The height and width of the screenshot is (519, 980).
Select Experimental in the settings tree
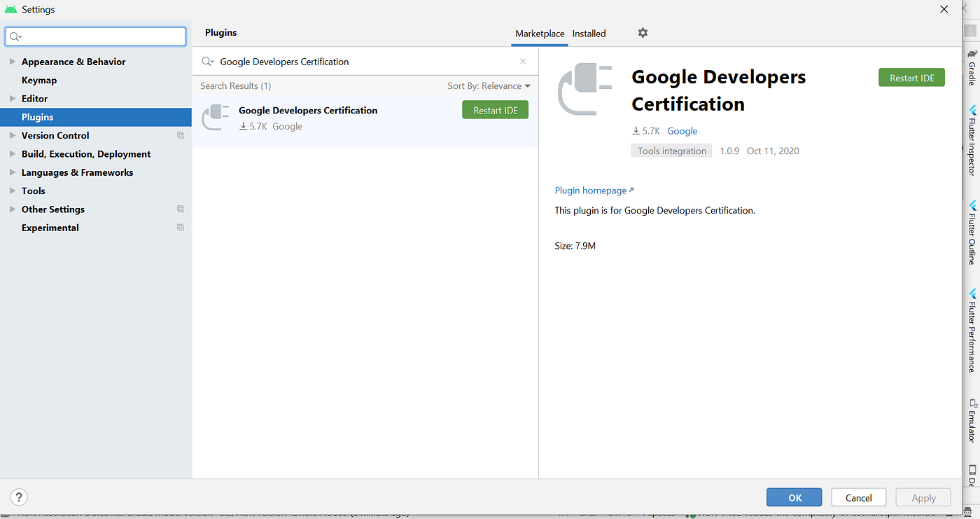50,228
